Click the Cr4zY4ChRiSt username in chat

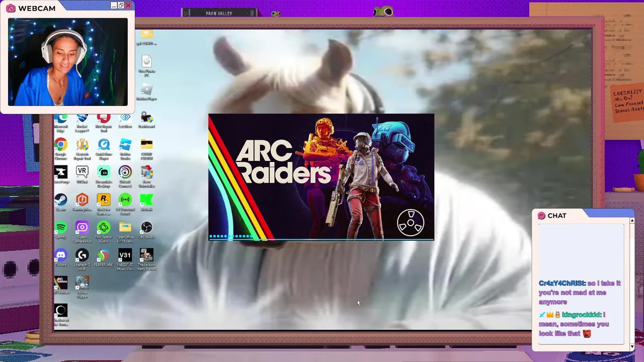(x=561, y=283)
